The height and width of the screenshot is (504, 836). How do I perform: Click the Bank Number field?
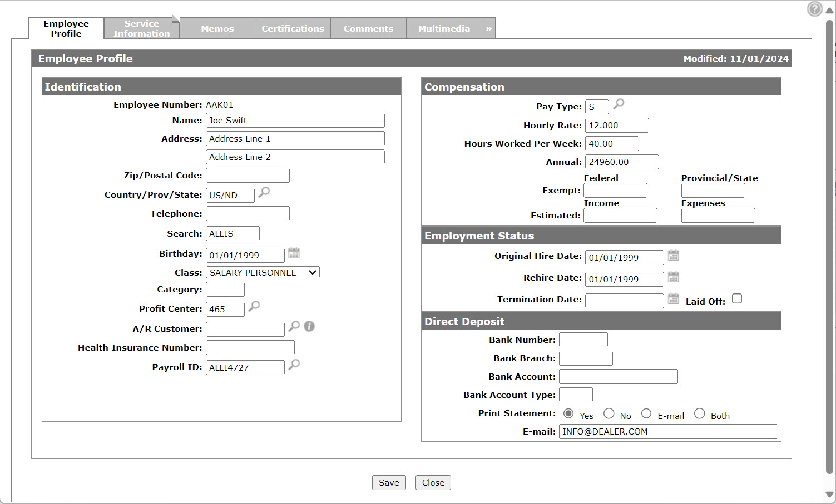[x=583, y=340]
